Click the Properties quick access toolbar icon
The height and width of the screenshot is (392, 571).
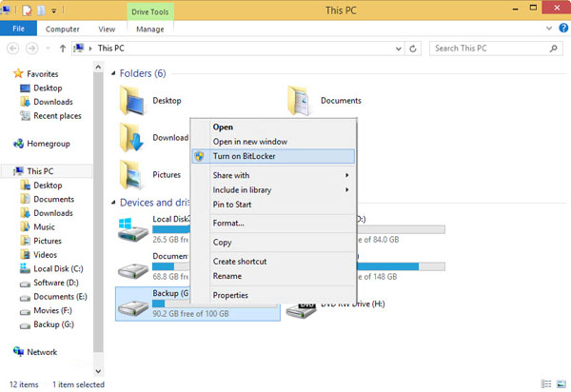click(27, 10)
